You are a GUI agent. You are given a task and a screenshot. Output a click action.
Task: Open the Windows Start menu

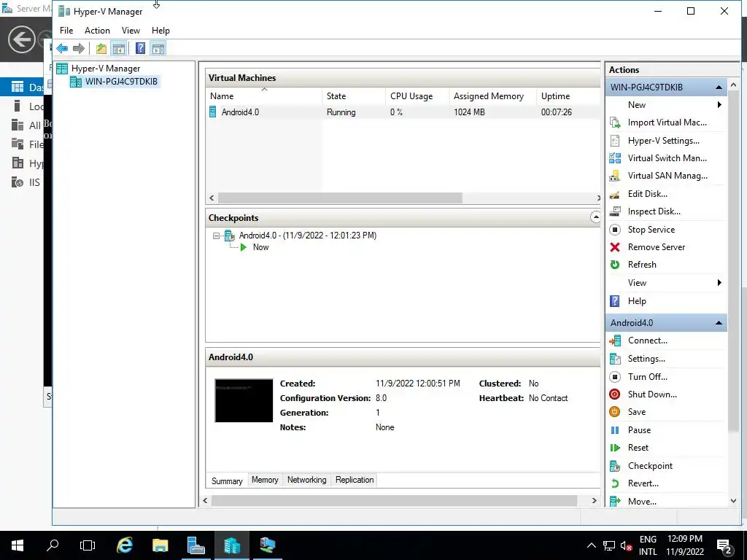tap(18, 545)
